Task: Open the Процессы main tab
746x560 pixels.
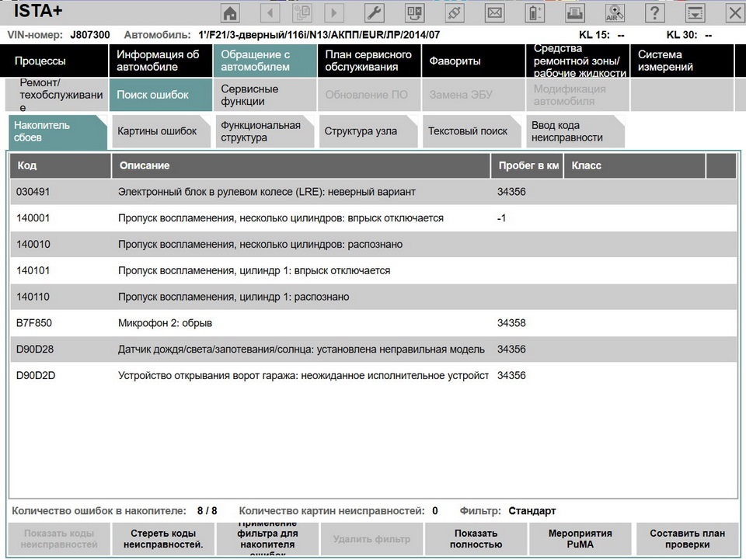Action: pyautogui.click(x=54, y=61)
